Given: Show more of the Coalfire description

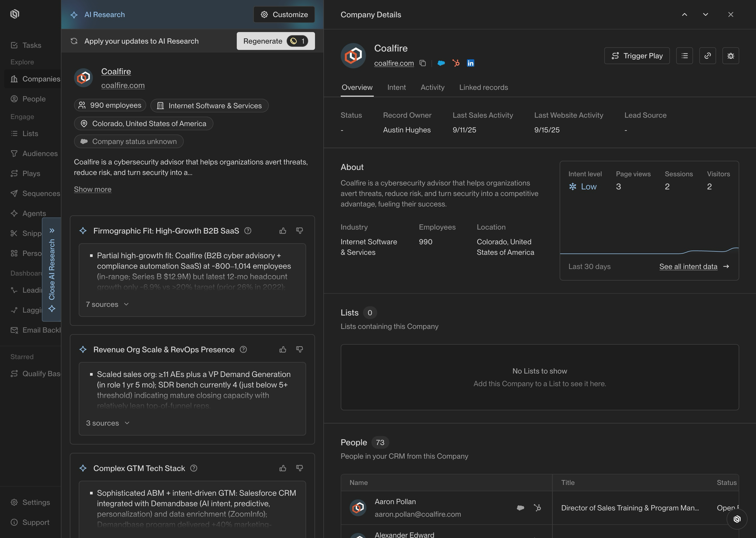Looking at the screenshot, I should tap(93, 189).
